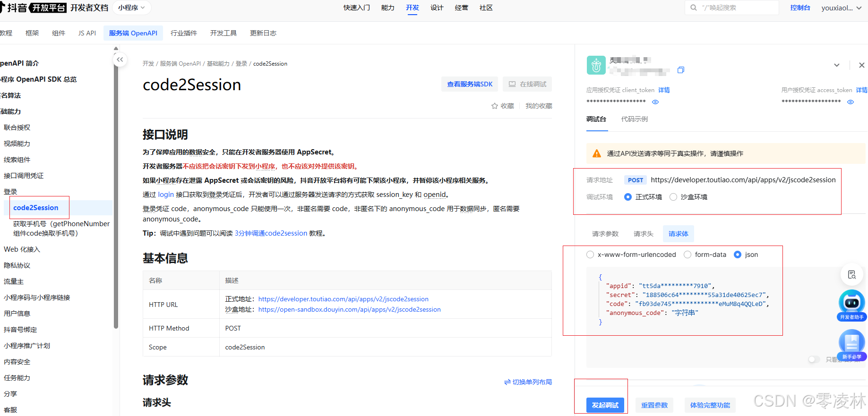The width and height of the screenshot is (868, 416).
Task: Switch to 开发工具 tab
Action: pyautogui.click(x=223, y=33)
